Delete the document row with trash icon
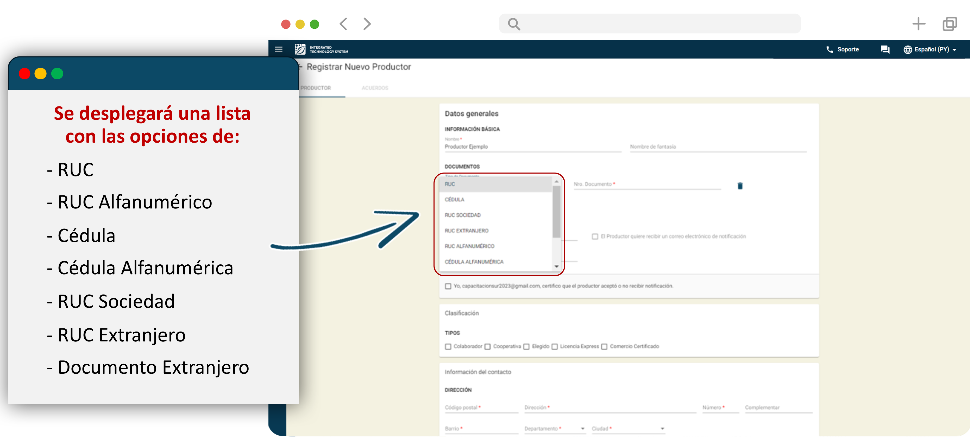 tap(740, 186)
